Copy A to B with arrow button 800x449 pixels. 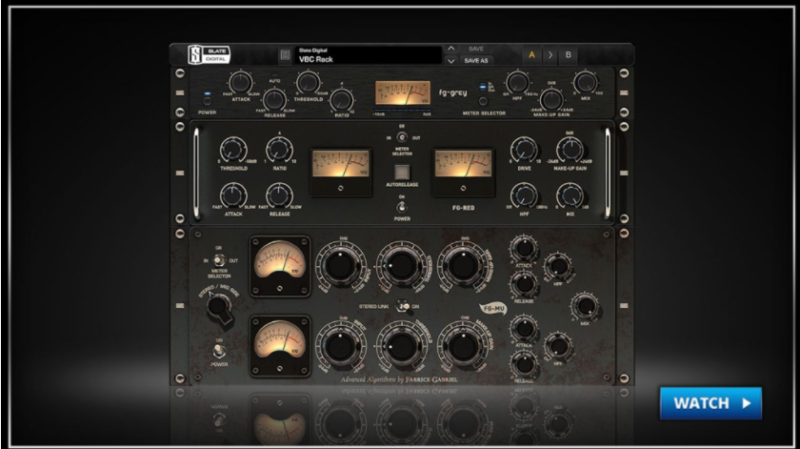pos(548,55)
